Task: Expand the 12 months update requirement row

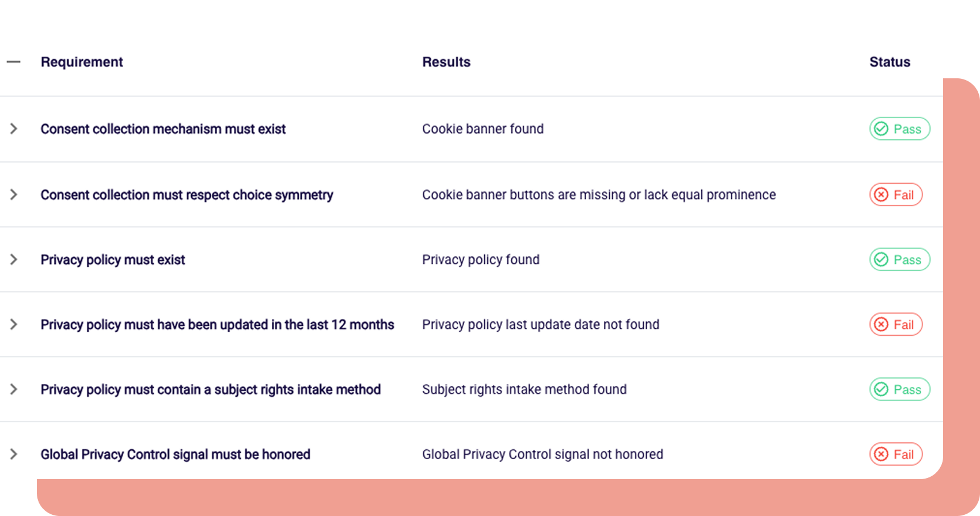Action: [x=14, y=324]
